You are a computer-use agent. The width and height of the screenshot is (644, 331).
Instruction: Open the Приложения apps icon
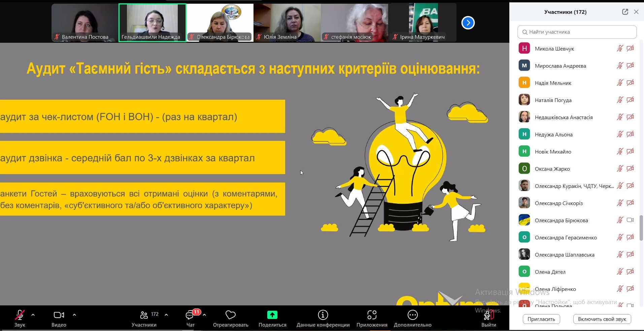click(x=372, y=315)
